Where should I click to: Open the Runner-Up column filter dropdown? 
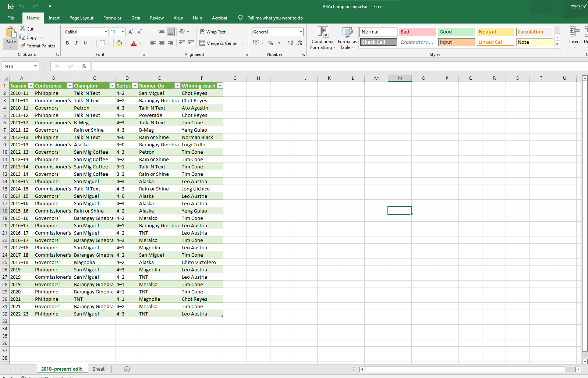point(177,86)
